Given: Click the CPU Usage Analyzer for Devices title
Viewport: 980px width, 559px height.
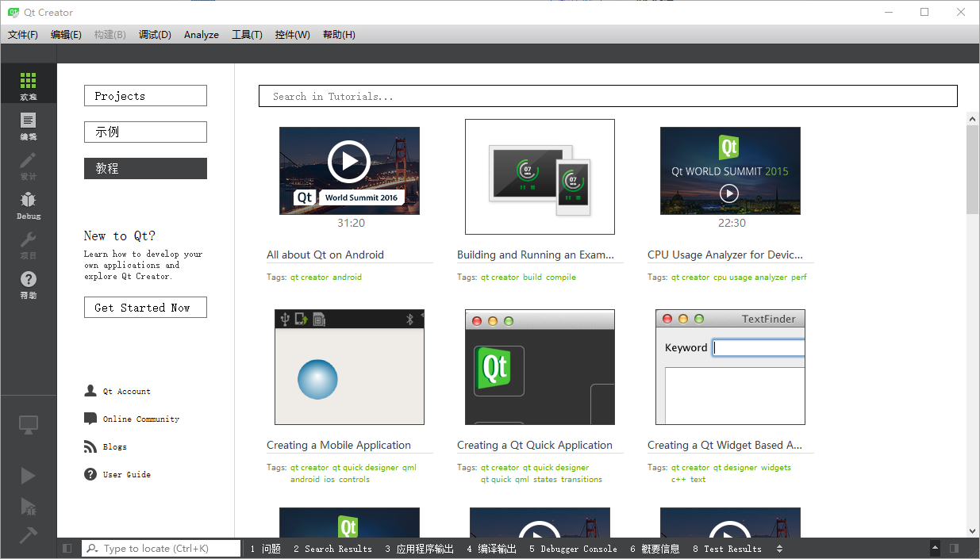Looking at the screenshot, I should click(x=725, y=255).
